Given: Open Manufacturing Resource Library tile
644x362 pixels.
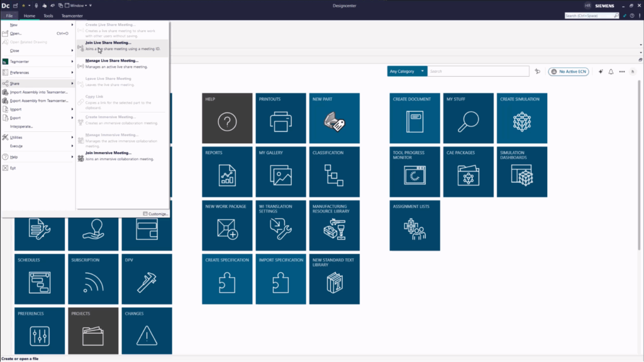Looking at the screenshot, I should tap(335, 226).
